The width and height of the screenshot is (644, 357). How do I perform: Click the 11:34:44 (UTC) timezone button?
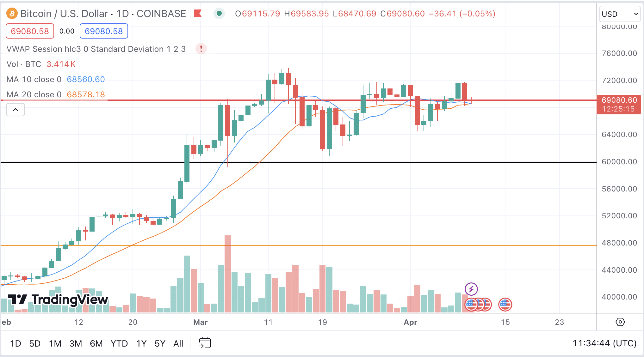click(604, 343)
